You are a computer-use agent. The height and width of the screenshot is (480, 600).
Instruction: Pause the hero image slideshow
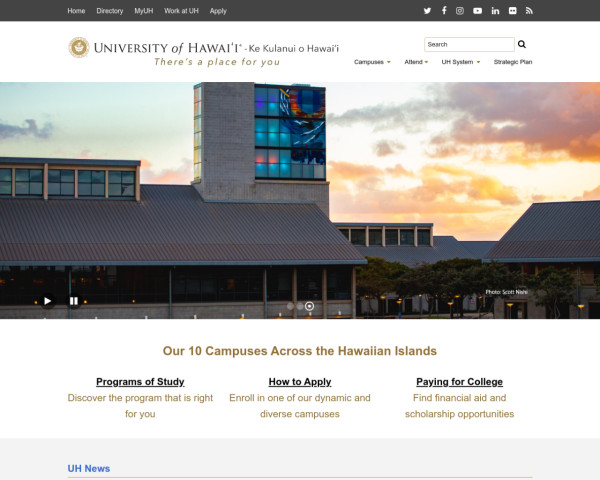click(73, 300)
